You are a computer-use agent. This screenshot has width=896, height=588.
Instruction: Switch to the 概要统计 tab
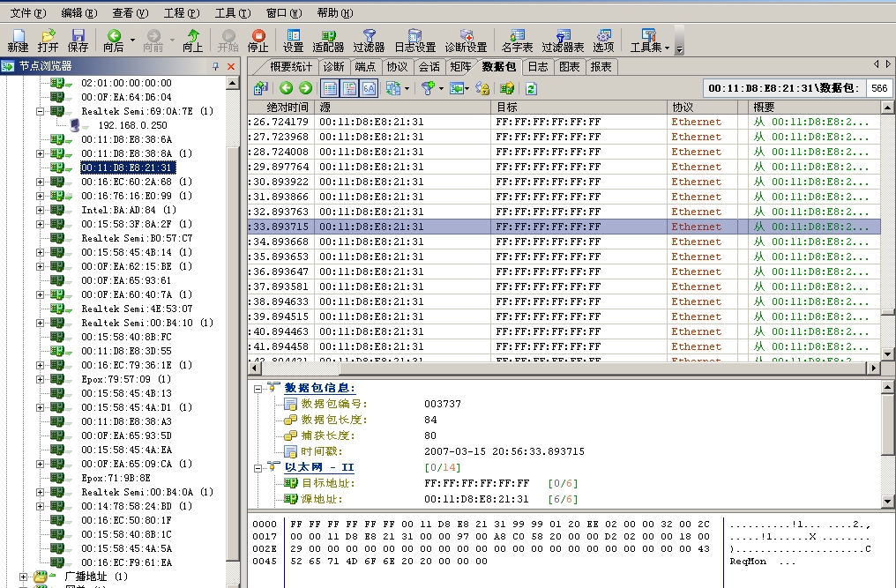pyautogui.click(x=291, y=67)
